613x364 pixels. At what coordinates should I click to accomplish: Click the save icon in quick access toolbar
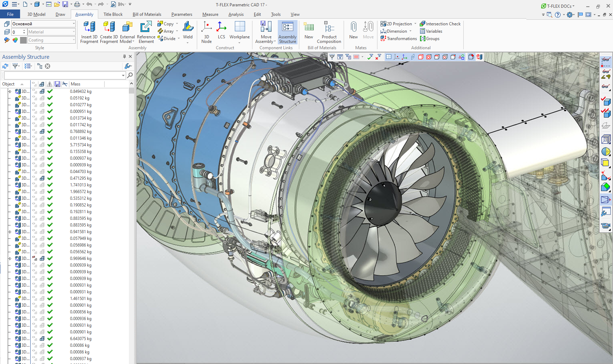click(x=65, y=5)
